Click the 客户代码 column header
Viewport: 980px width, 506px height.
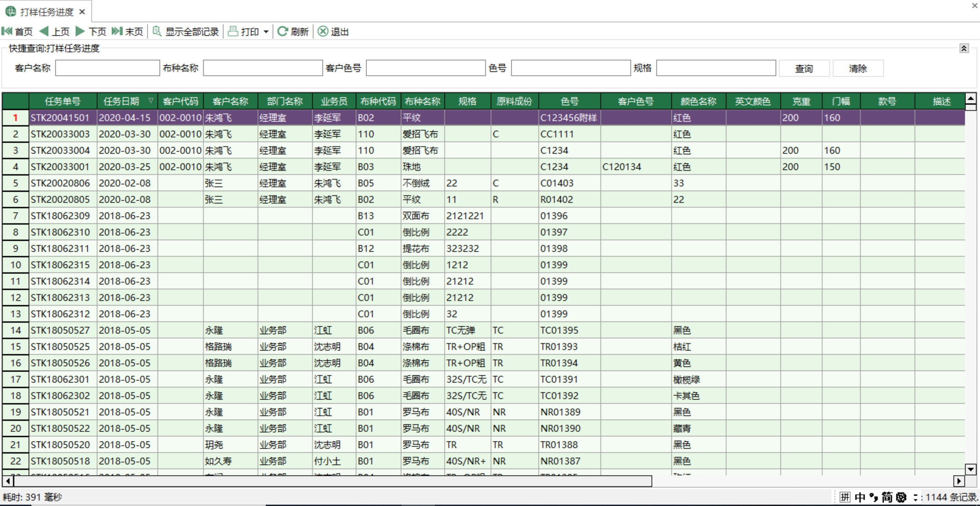click(x=180, y=101)
